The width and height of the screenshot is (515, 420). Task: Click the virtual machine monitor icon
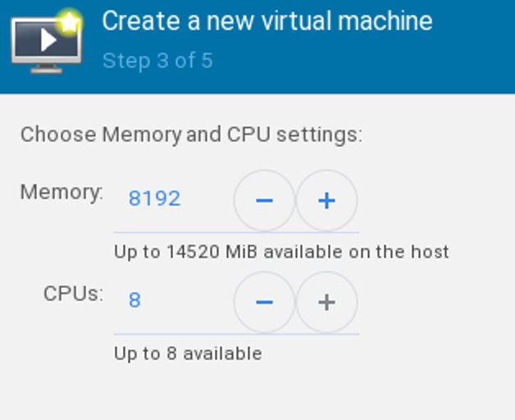pos(46,43)
